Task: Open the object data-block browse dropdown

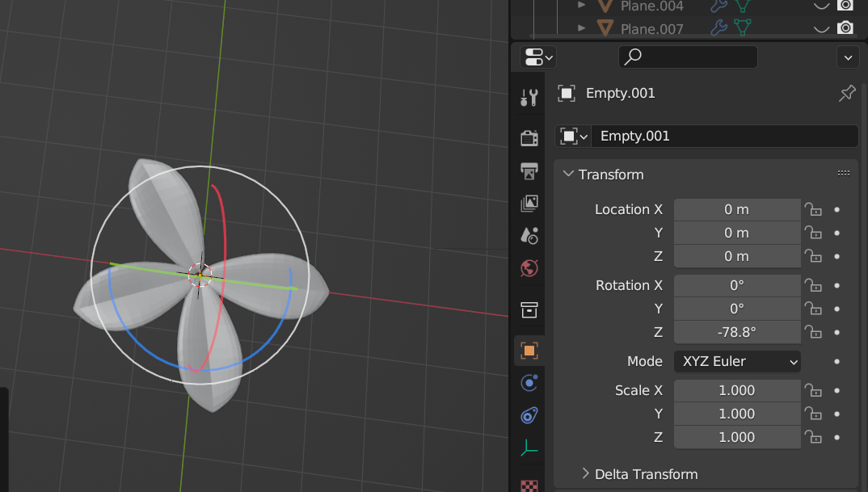Action: pos(574,137)
